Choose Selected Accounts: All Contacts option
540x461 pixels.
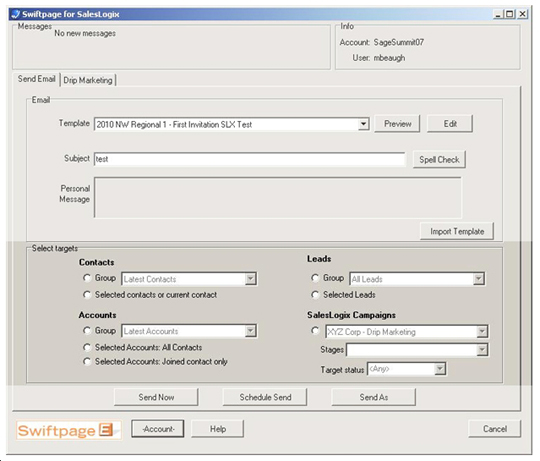point(87,347)
